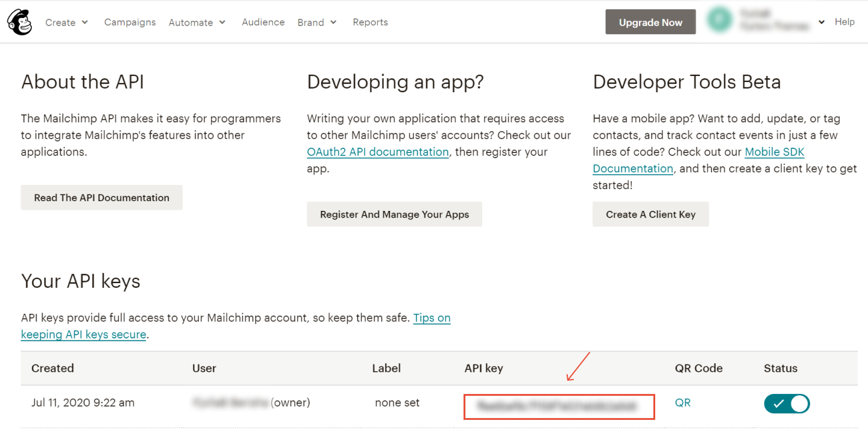Screen dimensions: 868x444
Task: Open the Audience page
Action: coord(263,22)
